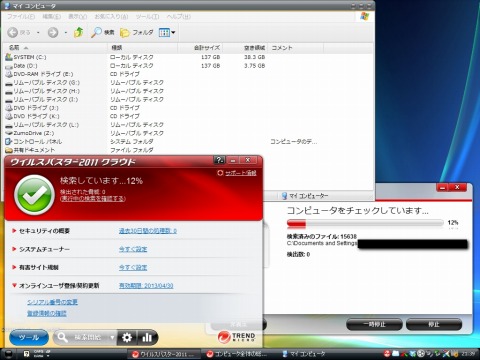Screen dimensions: 480x360
Task: Open the 有効期限 2013/04/30 link
Action: [146, 286]
